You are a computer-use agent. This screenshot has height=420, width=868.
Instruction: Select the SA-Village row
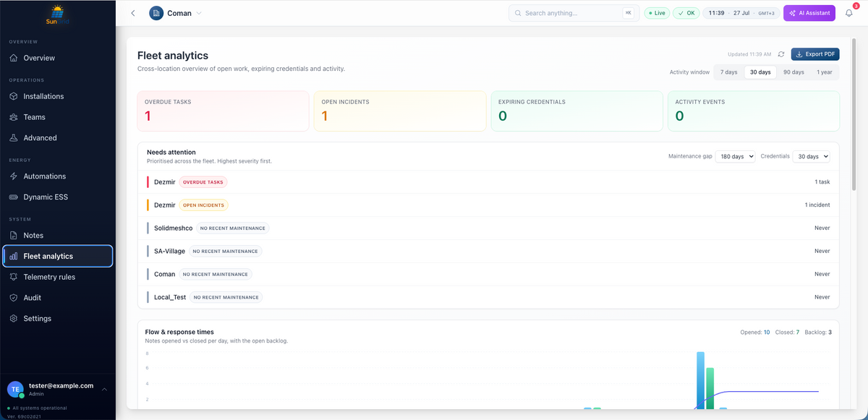[x=488, y=252]
